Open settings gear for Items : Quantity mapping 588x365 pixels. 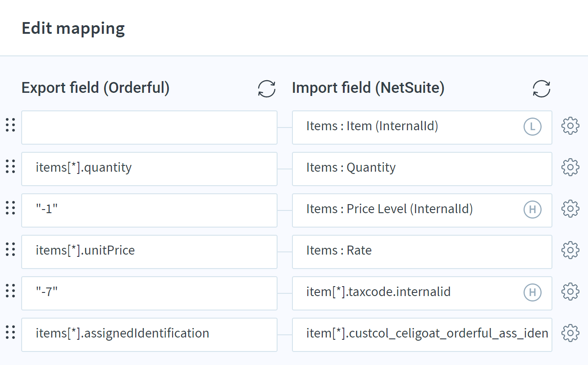click(x=570, y=167)
